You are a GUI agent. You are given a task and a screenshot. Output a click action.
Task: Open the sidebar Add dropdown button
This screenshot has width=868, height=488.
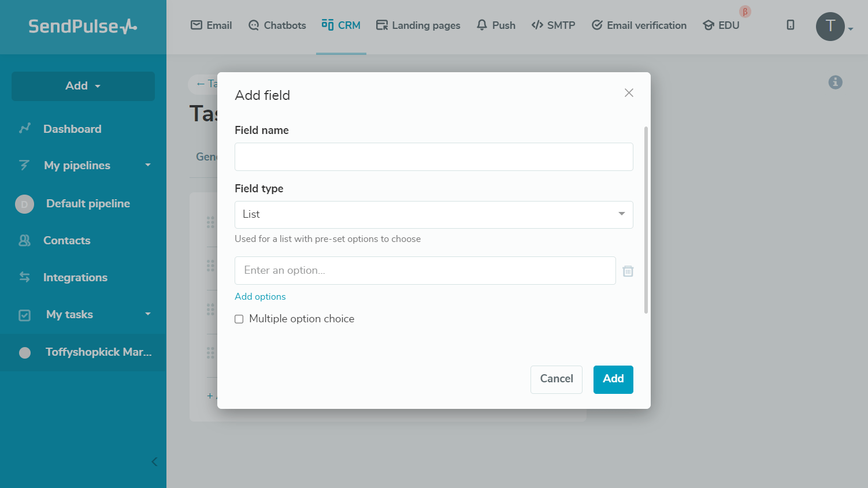click(83, 86)
